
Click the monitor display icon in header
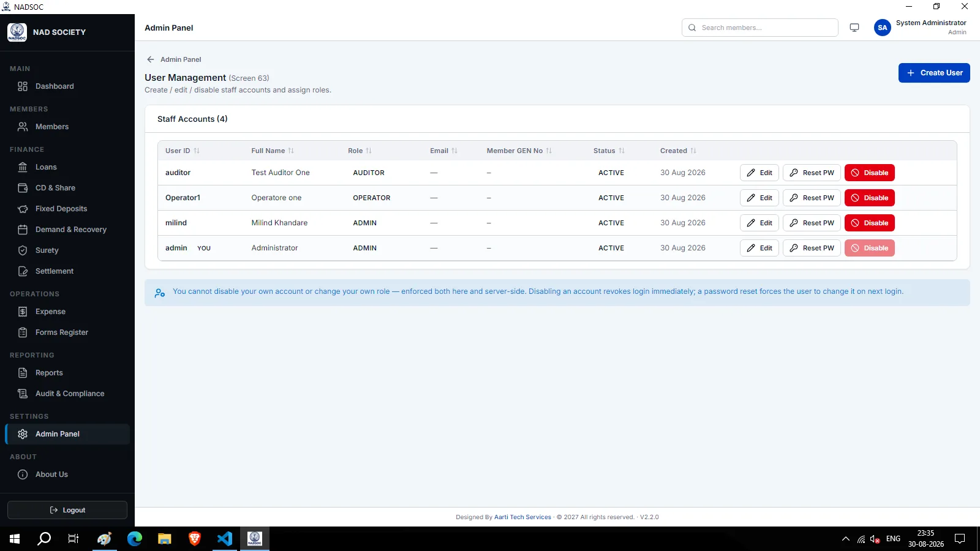point(854,28)
